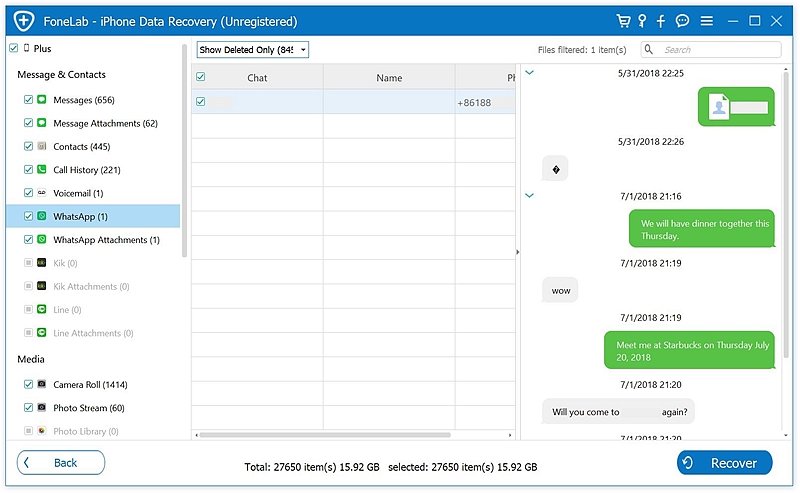Click the Voicemail tape icon
800x493 pixels.
click(42, 193)
